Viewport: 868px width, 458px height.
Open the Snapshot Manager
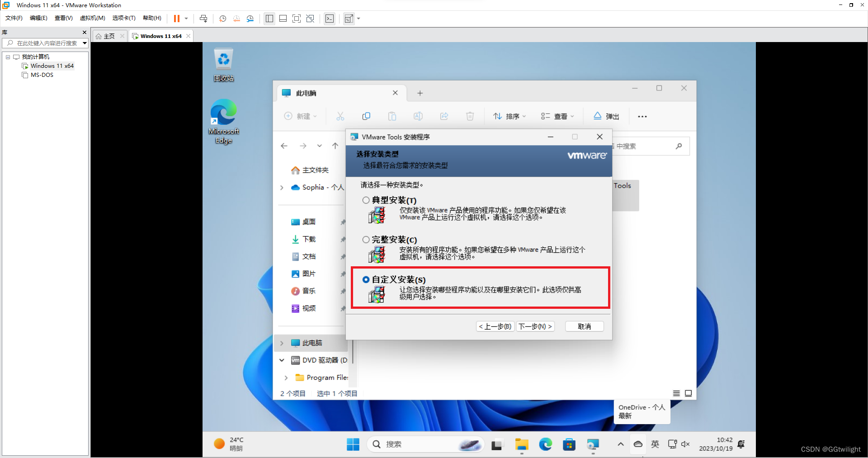(250, 19)
